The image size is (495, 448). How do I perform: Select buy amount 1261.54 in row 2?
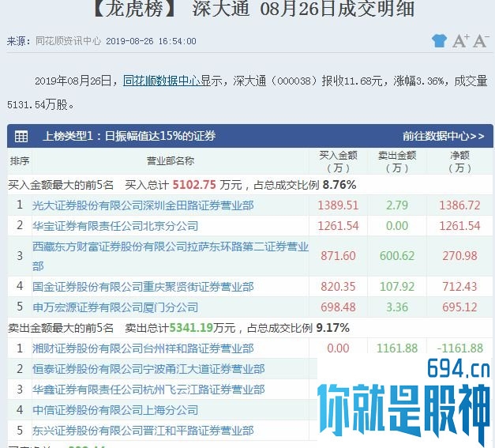point(338,226)
